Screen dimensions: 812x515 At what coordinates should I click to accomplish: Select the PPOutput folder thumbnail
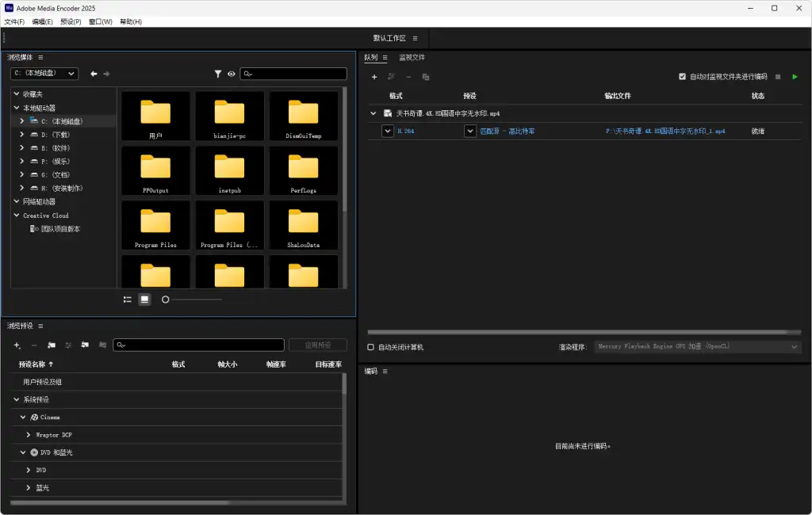tap(155, 170)
